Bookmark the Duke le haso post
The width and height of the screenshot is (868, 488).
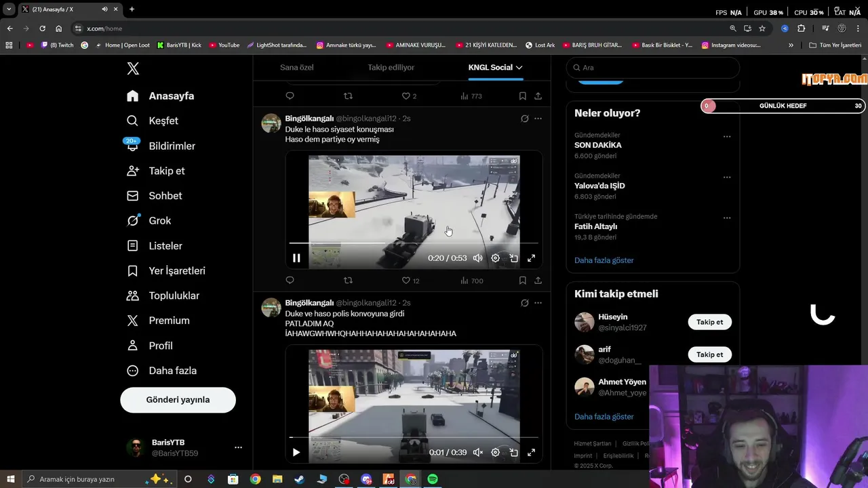(x=522, y=281)
